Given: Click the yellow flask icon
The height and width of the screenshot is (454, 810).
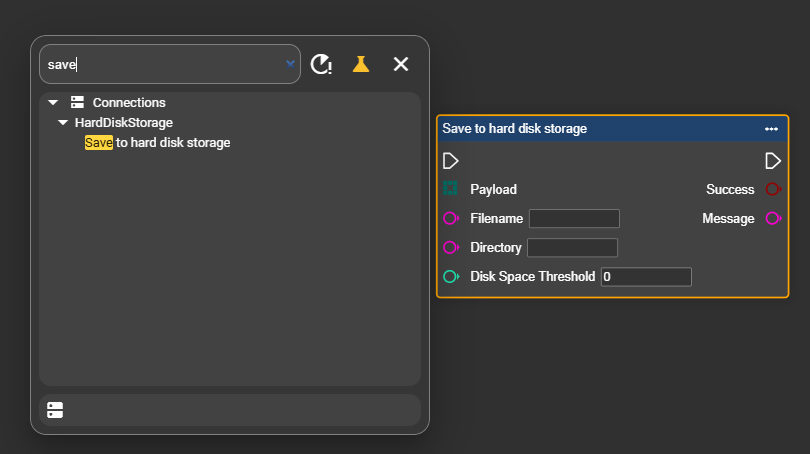Looking at the screenshot, I should coord(361,64).
